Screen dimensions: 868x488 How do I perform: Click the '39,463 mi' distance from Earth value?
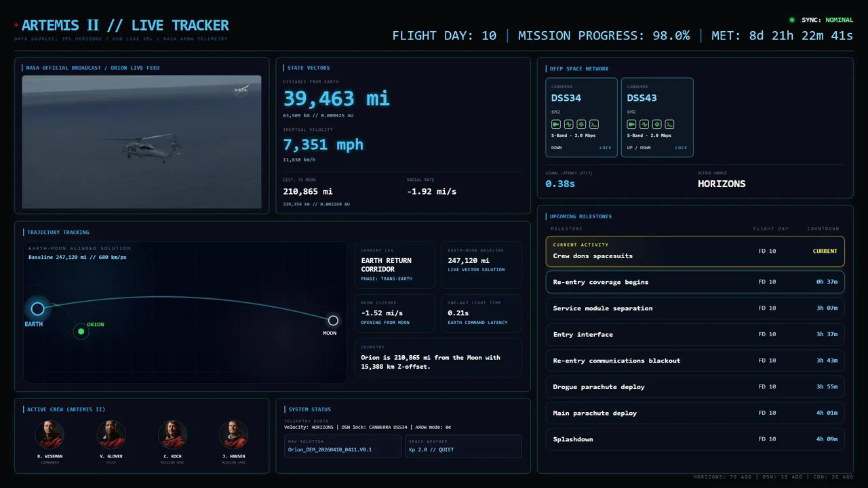[x=336, y=99]
